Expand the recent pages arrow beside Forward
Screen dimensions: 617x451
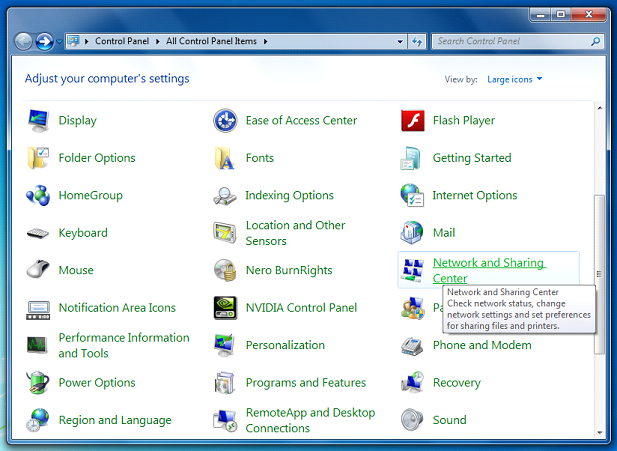pyautogui.click(x=59, y=41)
